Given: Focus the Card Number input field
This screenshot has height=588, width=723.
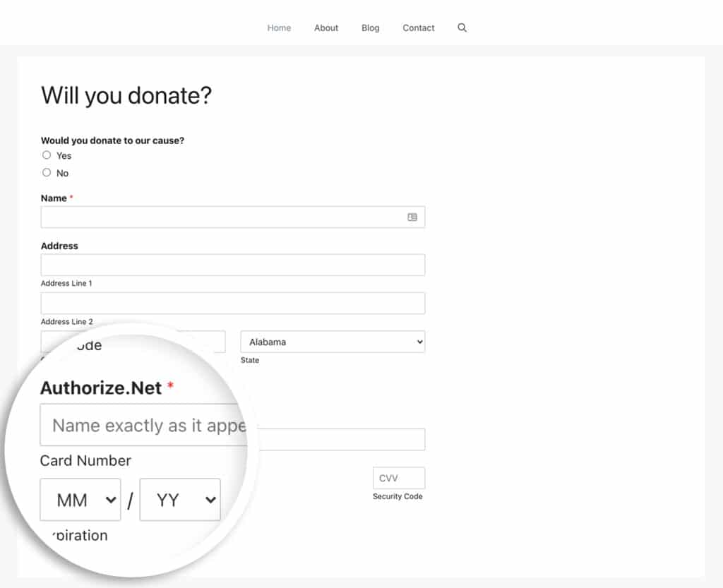Looking at the screenshot, I should click(339, 439).
